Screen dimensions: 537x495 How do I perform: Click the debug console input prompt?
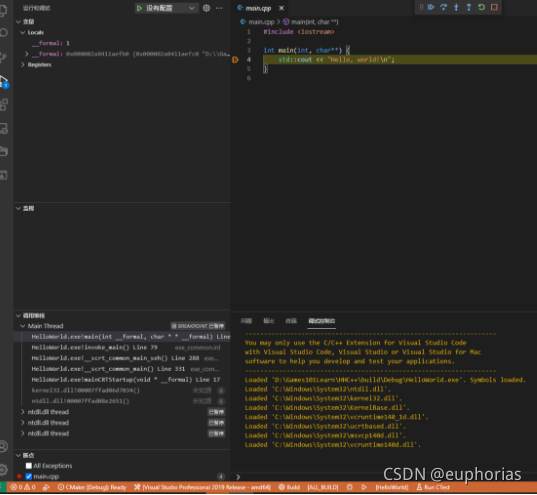click(384, 477)
